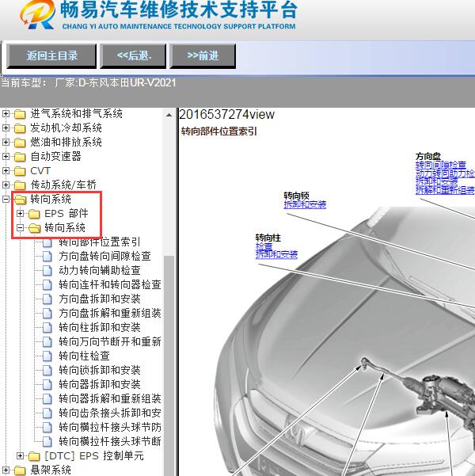Select the 发动机冷却系统 folder icon
This screenshot has height=476, width=475.
20,128
